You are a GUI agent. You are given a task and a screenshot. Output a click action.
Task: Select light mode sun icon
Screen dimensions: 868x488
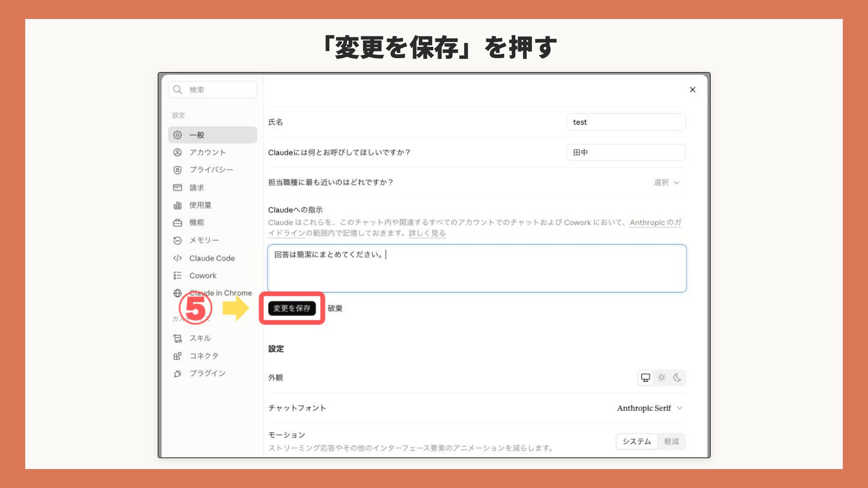click(x=662, y=378)
